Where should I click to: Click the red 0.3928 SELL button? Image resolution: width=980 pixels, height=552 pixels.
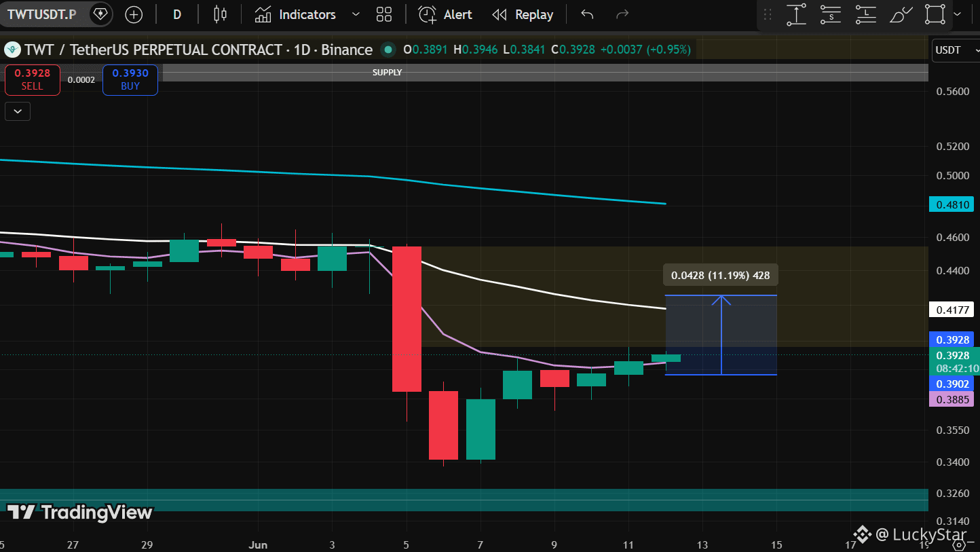tap(33, 79)
